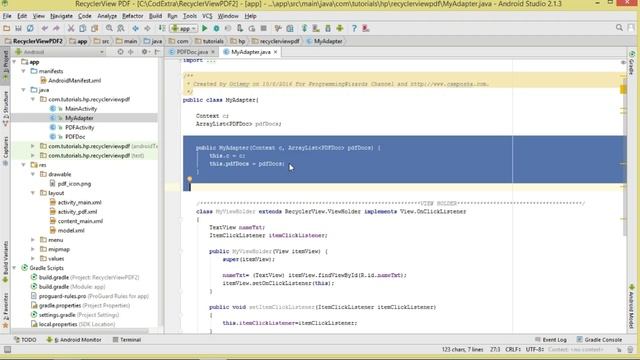This screenshot has height=360, width=640.
Task: Open the Build Variants side panel
Action: coord(5,261)
